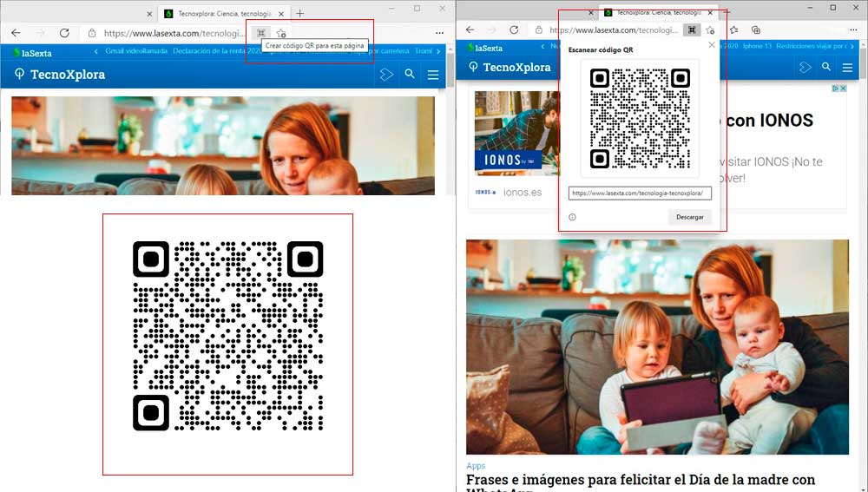Image resolution: width=868 pixels, height=492 pixels.
Task: Open laSexta logo in right window
Action: coord(485,48)
